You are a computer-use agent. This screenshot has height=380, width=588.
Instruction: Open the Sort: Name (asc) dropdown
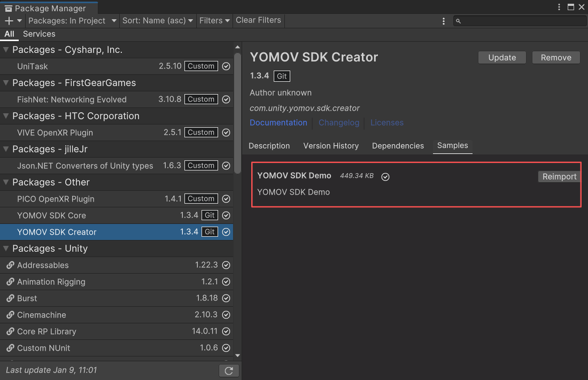pos(158,21)
